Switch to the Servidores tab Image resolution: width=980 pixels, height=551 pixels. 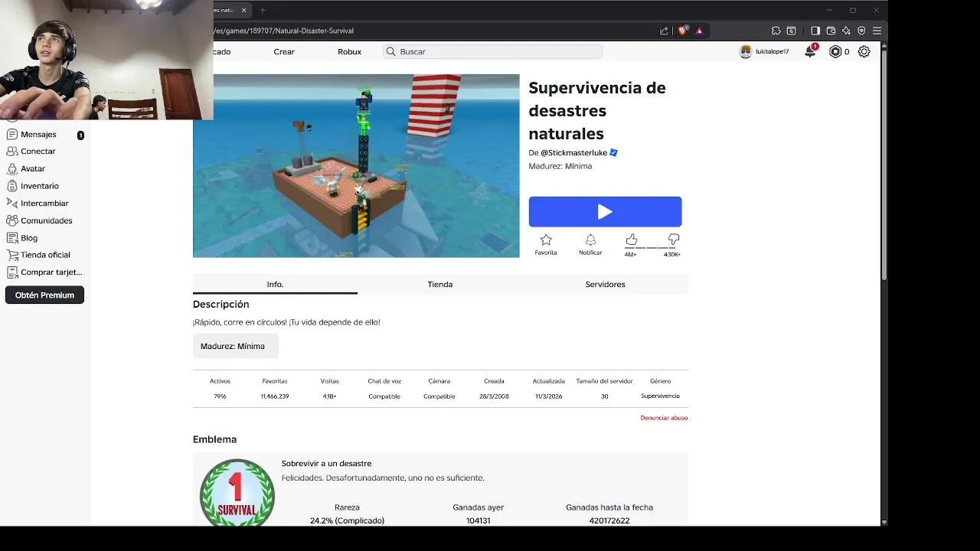tap(605, 284)
